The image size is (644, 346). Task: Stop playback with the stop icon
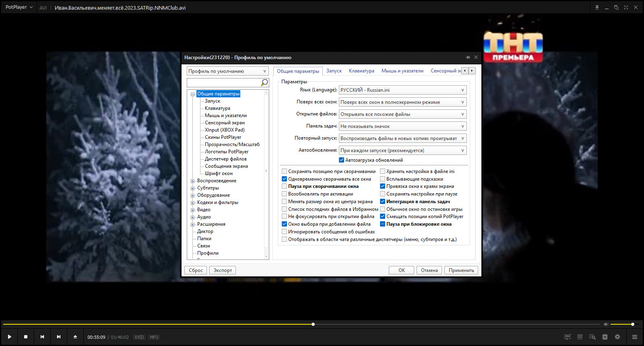pyautogui.click(x=26, y=337)
